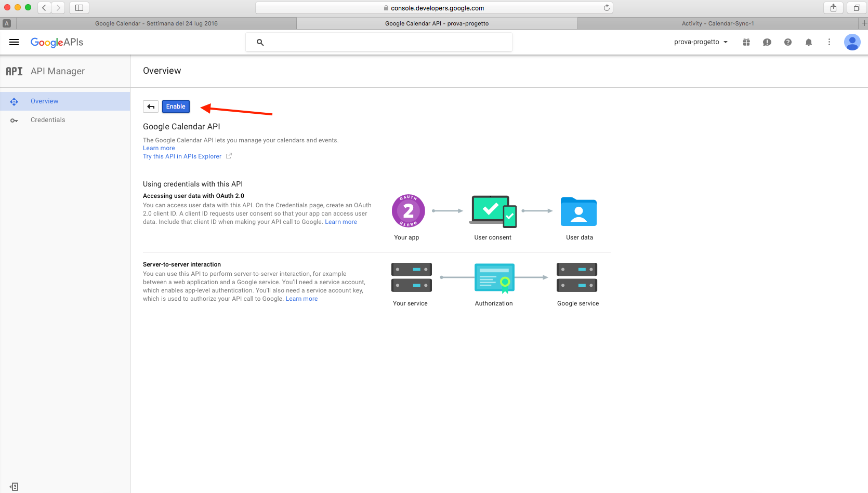Click the Authorization certificate icon
The image size is (868, 493).
pyautogui.click(x=494, y=278)
